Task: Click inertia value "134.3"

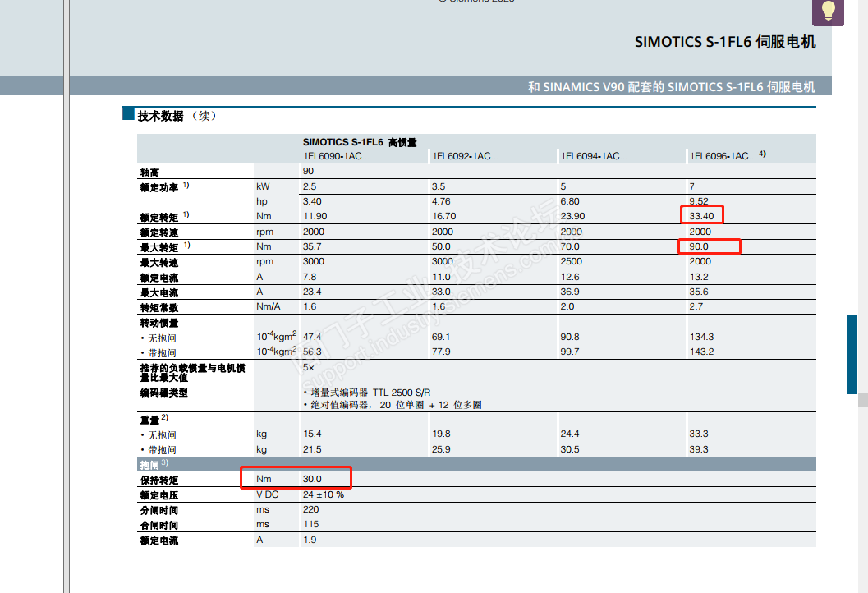Action: 701,337
